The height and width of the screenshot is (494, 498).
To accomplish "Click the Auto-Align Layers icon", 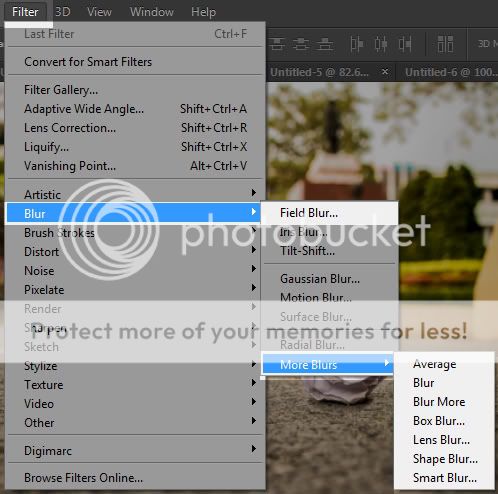I will [x=445, y=44].
